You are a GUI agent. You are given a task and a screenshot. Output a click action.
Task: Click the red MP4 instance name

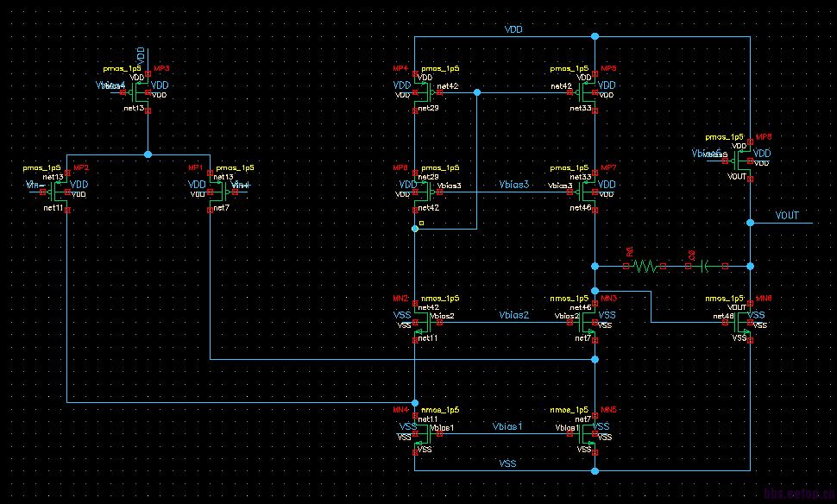tap(400, 68)
